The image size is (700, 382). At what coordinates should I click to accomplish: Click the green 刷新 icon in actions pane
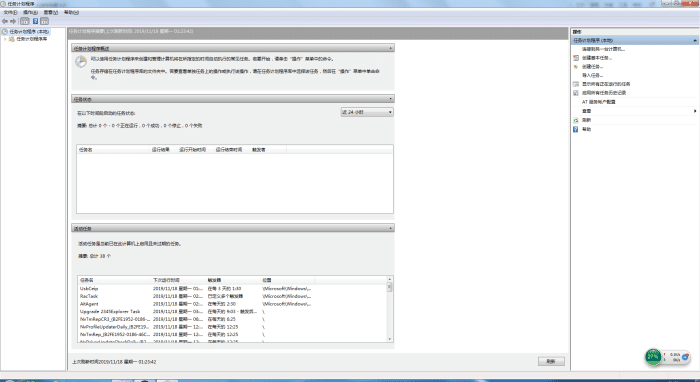(x=576, y=120)
